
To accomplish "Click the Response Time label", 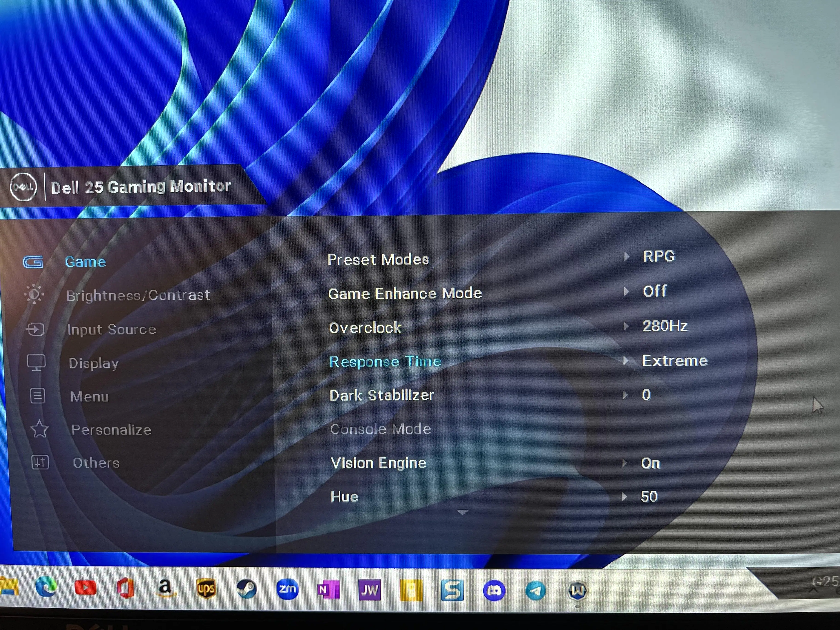I will 385,362.
